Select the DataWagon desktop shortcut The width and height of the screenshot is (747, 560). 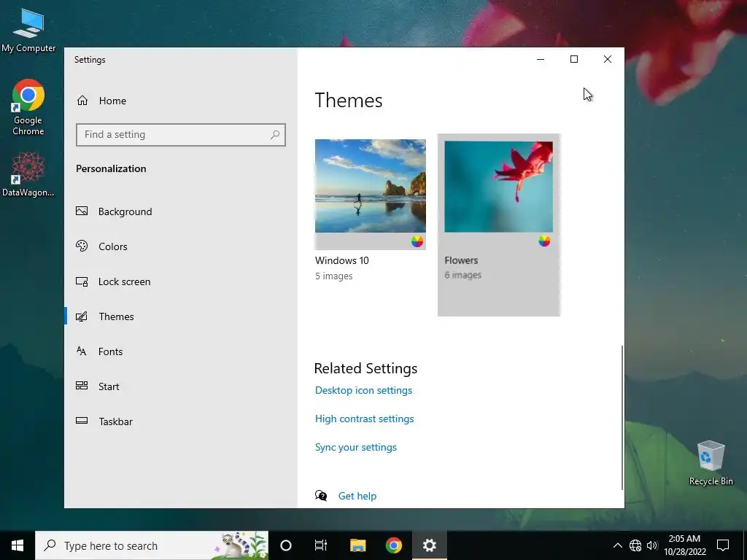(28, 174)
